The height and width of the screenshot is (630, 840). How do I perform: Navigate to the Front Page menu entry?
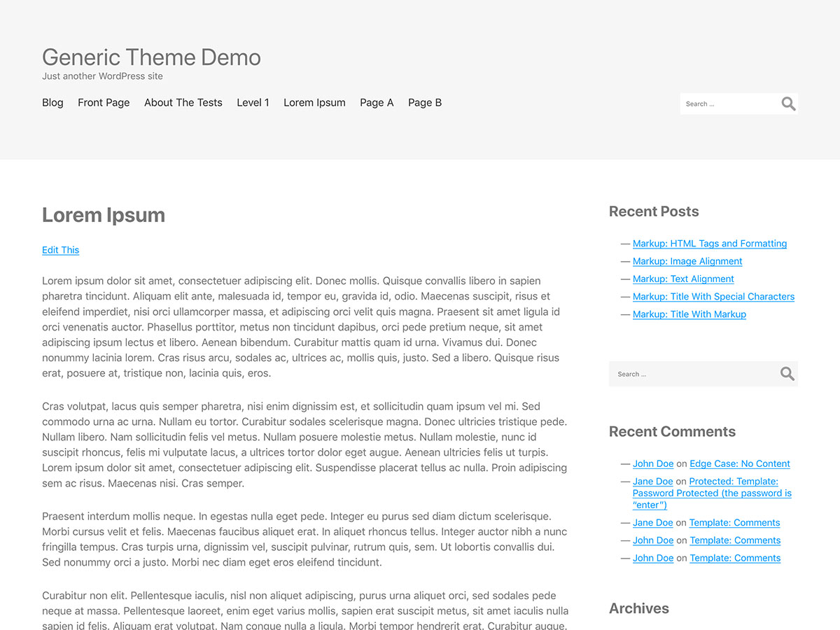coord(104,102)
